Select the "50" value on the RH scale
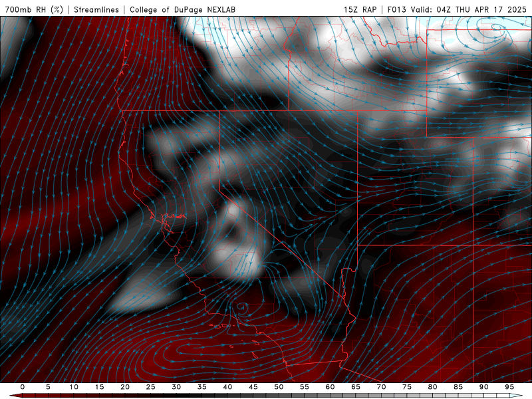532x399 pixels. coord(279,387)
